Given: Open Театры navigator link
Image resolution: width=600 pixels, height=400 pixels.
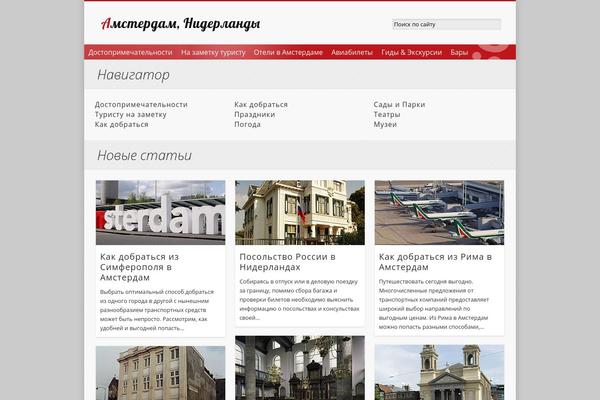Looking at the screenshot, I should click(x=386, y=114).
